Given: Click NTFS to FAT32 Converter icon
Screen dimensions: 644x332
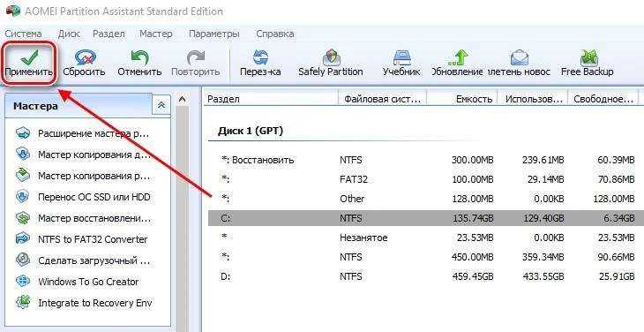Looking at the screenshot, I should (23, 238).
